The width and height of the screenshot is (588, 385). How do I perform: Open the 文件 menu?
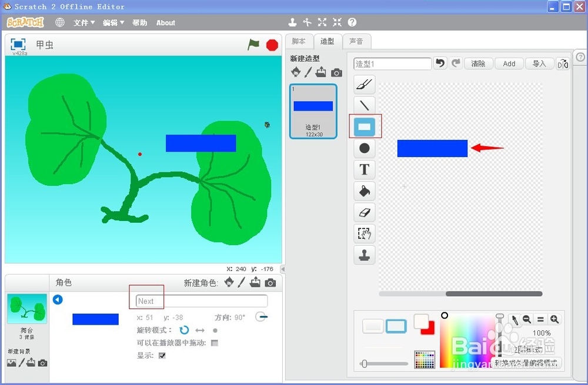point(84,23)
